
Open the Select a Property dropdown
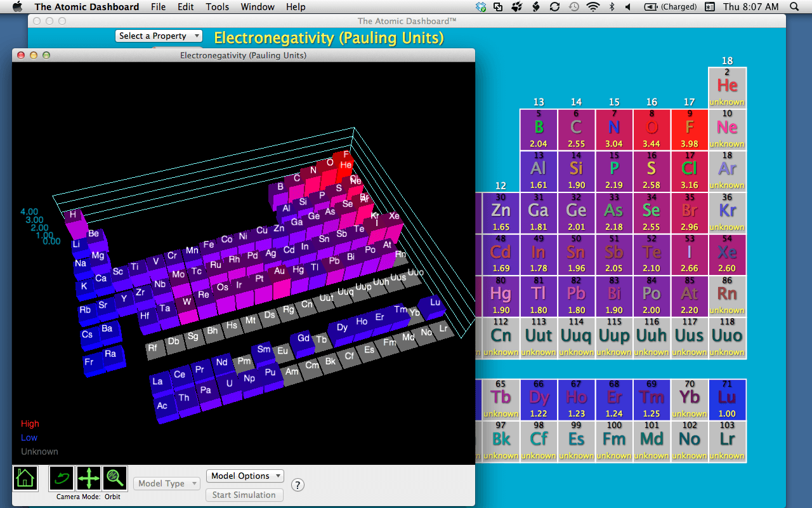click(x=159, y=36)
